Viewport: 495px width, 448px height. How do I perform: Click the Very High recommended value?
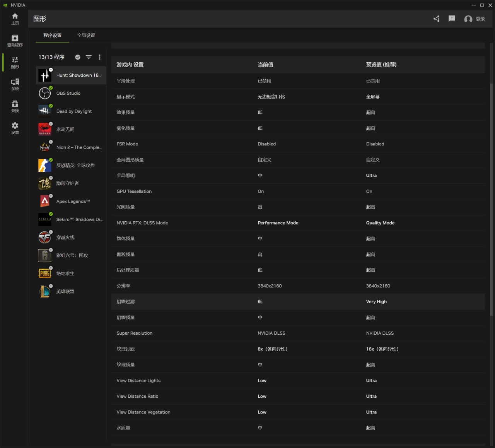[376, 302]
